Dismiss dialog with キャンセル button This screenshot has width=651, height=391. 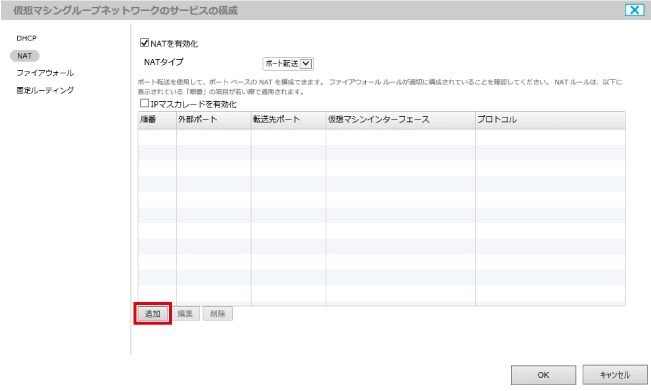click(x=615, y=375)
